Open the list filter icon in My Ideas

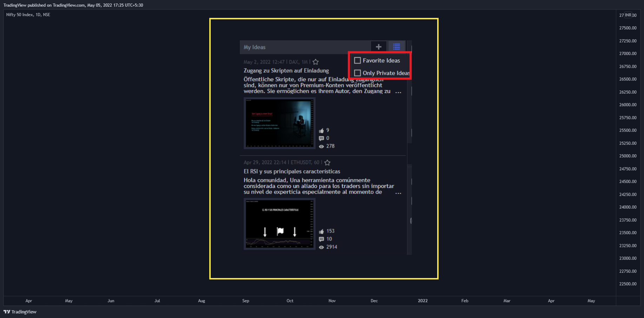tap(396, 47)
